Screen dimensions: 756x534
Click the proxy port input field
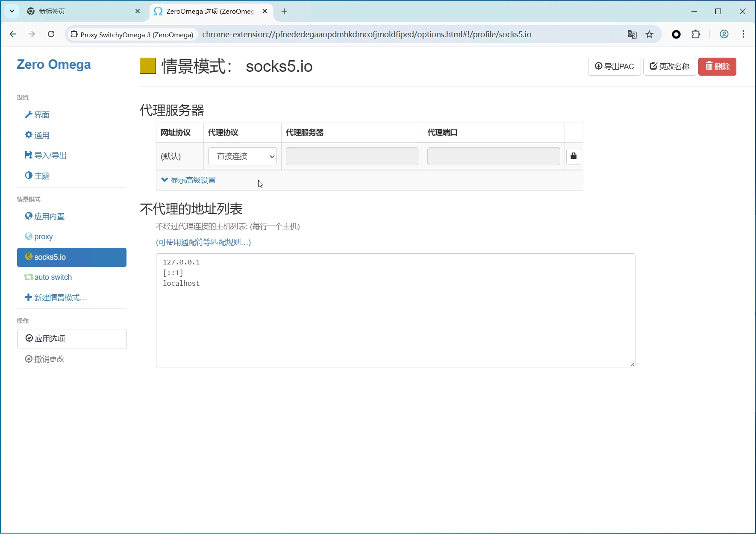494,156
